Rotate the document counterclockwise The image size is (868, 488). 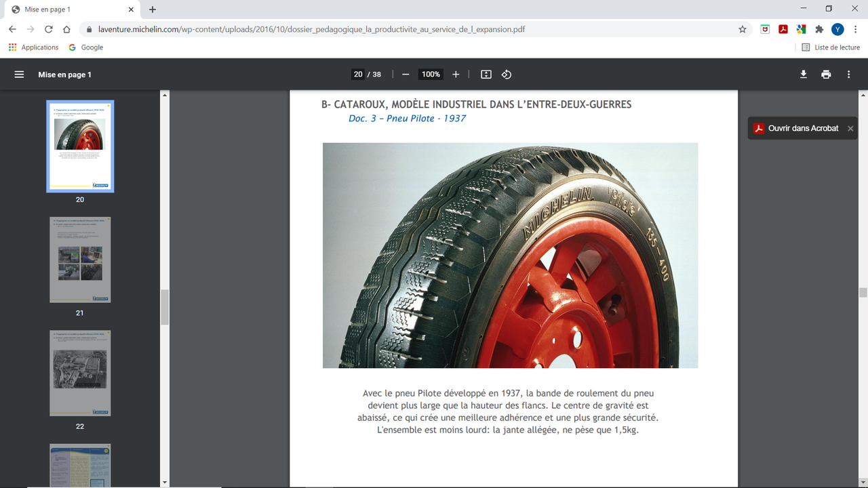pyautogui.click(x=507, y=75)
